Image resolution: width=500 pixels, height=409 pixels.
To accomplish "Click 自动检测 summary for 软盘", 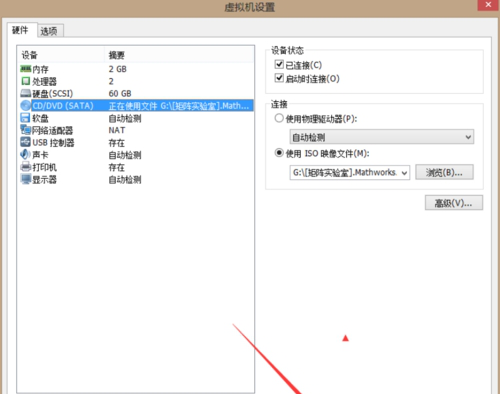I will [125, 118].
